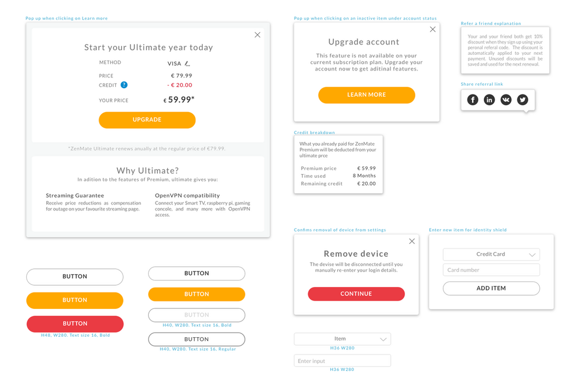Screen dimensions: 568x392
Task: Click the large red BUTTON sample
Action: (x=75, y=324)
